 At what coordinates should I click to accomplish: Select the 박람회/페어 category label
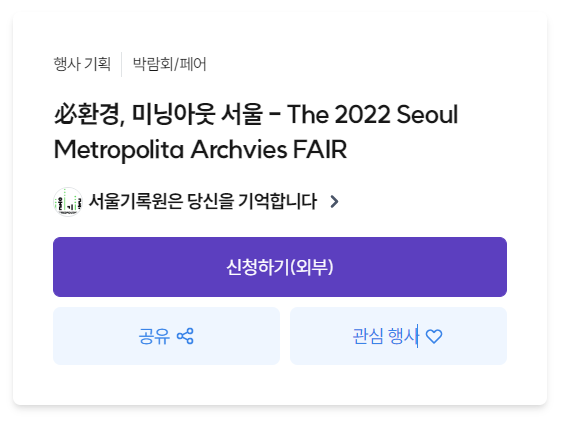click(x=170, y=64)
